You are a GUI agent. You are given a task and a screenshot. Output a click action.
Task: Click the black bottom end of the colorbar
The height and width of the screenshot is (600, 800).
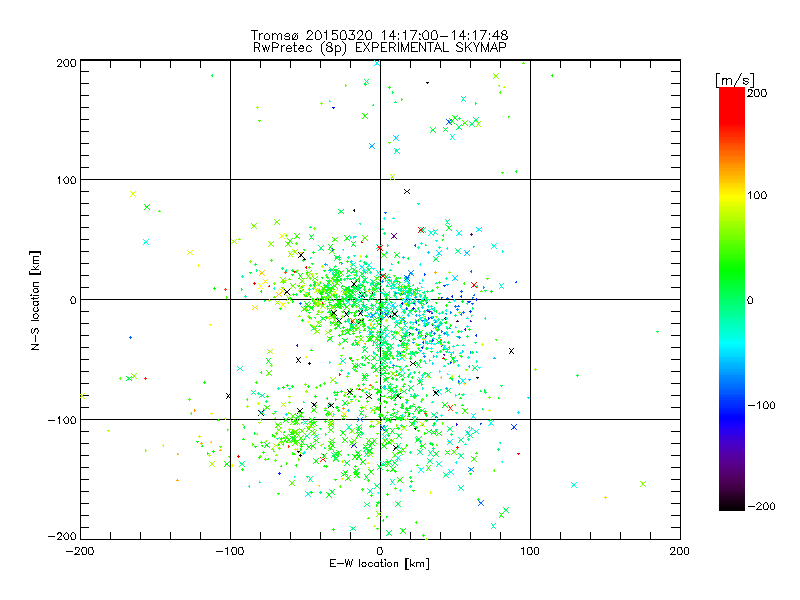point(732,504)
